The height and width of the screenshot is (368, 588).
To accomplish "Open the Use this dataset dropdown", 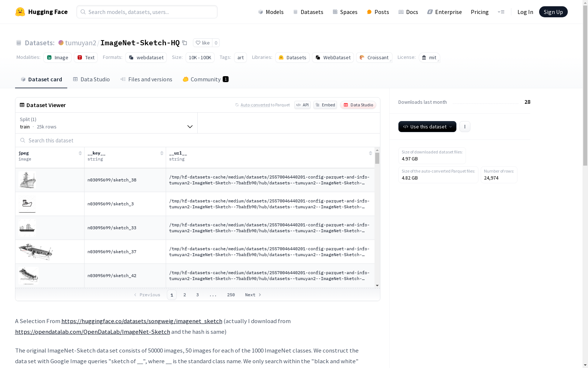I will tap(427, 127).
